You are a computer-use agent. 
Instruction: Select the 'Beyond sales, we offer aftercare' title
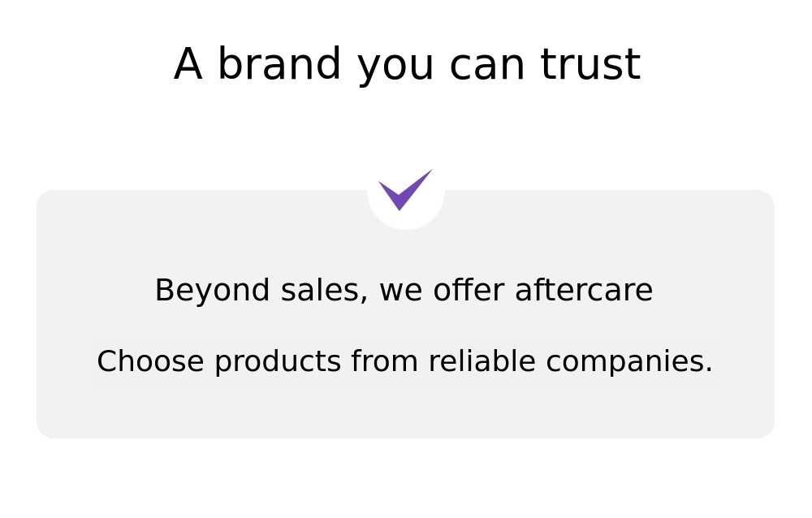(404, 290)
